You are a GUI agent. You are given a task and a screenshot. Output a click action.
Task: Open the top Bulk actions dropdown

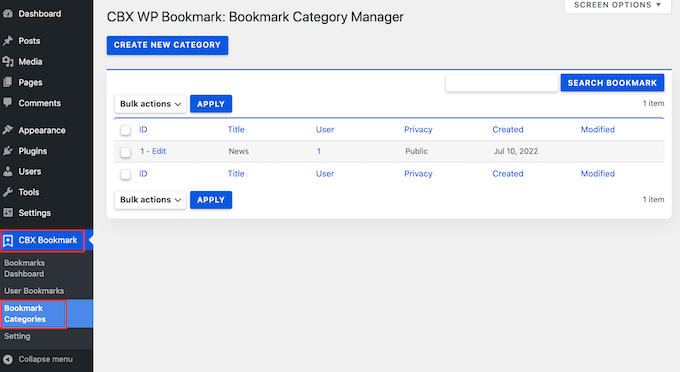click(150, 104)
